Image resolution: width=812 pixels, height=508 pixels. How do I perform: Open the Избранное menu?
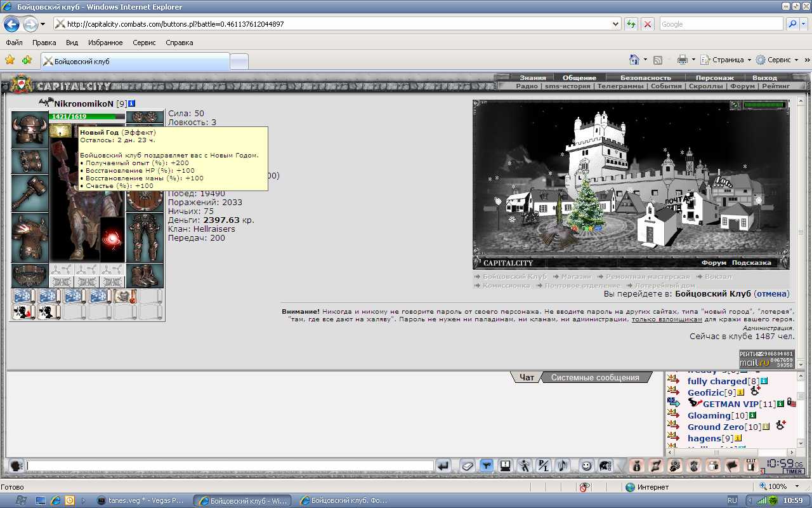105,43
